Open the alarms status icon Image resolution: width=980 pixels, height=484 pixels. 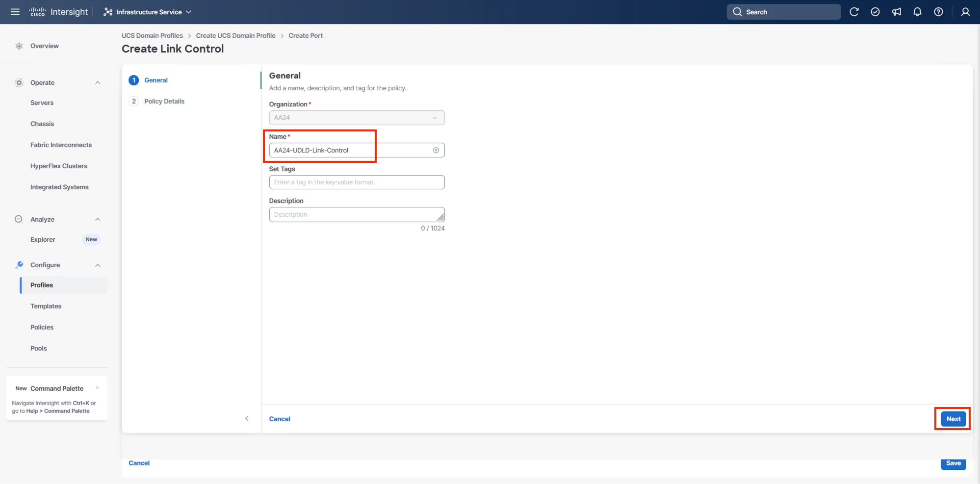(x=876, y=12)
